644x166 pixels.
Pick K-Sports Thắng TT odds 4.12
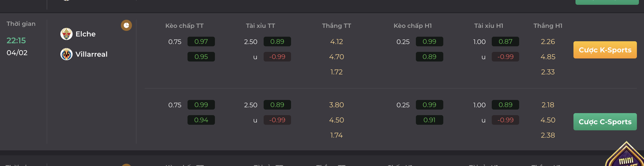(336, 41)
